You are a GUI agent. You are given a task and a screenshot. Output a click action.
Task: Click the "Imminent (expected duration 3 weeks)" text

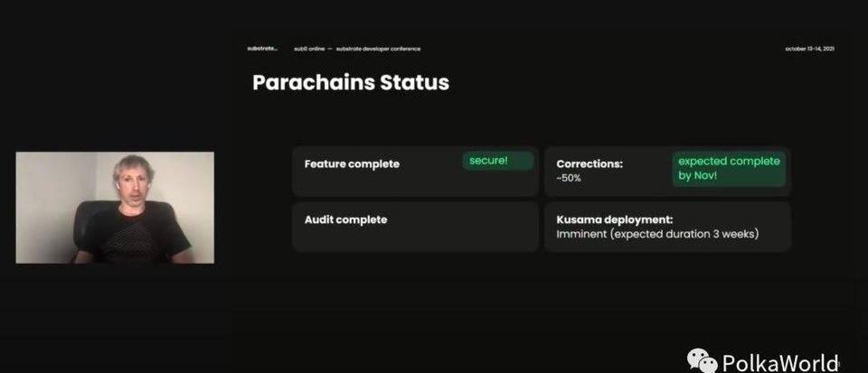[x=657, y=234]
